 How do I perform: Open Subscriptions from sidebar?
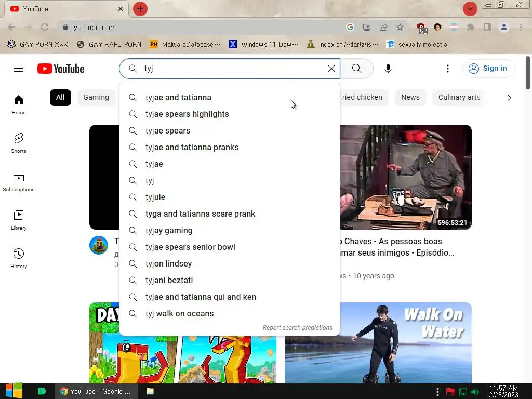19,182
